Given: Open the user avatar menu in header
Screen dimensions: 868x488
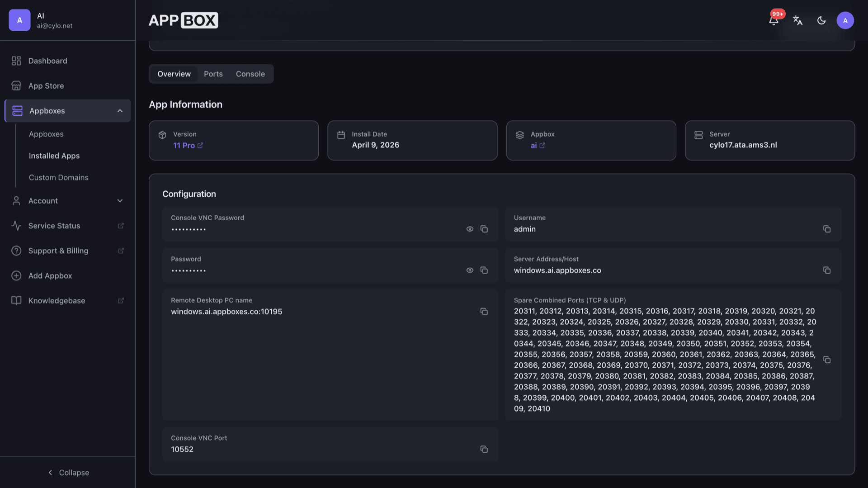Looking at the screenshot, I should [845, 20].
